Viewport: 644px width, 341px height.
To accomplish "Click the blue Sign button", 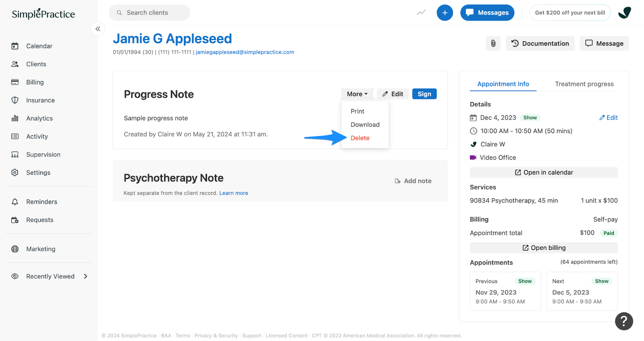I will pos(424,94).
